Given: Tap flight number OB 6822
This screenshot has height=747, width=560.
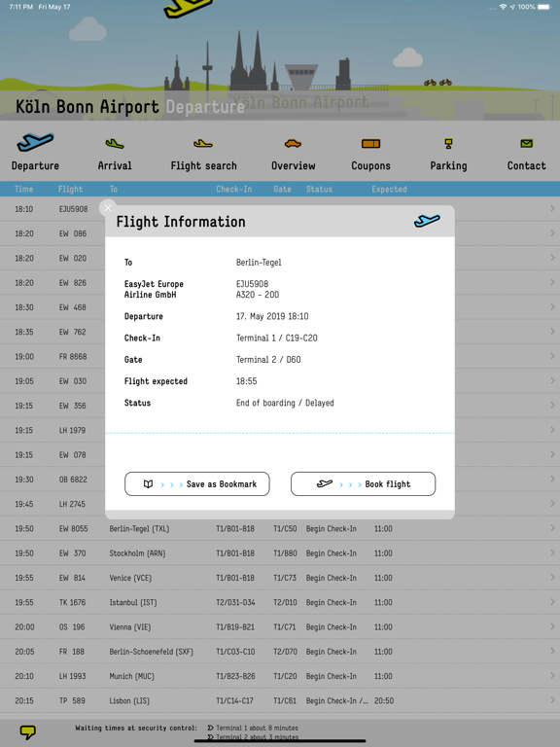Looking at the screenshot, I should click(x=73, y=480).
